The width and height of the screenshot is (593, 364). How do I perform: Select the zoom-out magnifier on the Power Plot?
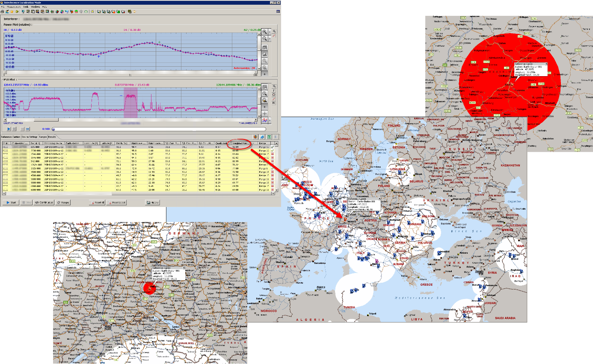click(264, 39)
